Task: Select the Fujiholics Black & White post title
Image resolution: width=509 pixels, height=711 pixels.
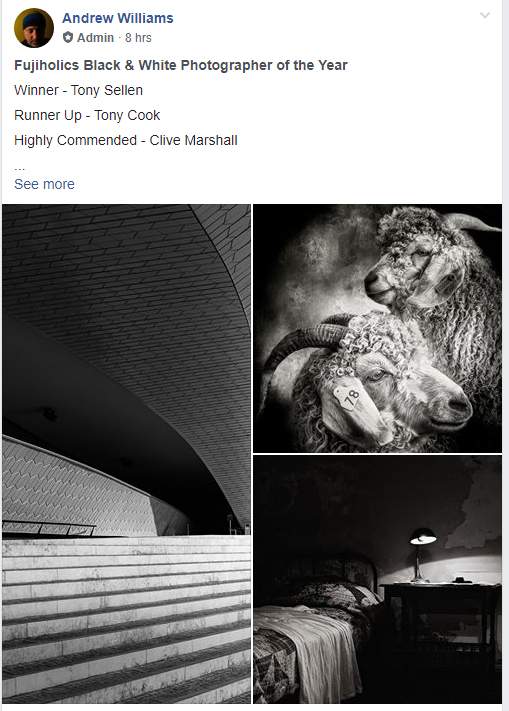Action: [x=181, y=65]
